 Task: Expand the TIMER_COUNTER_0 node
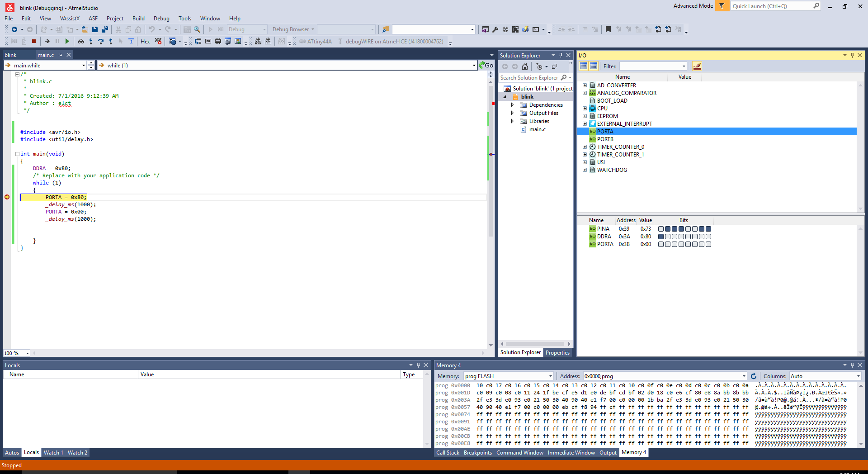[585, 147]
